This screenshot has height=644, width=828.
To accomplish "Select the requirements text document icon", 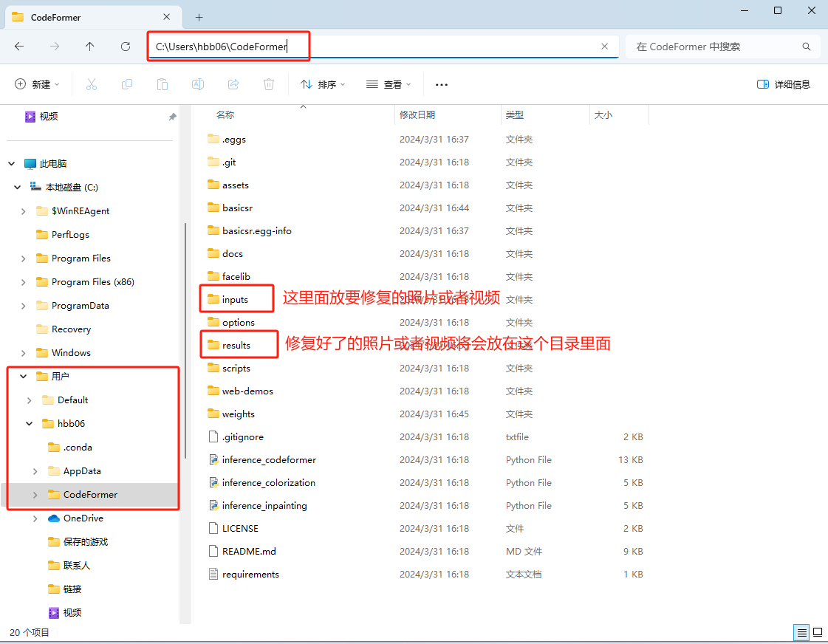I will click(213, 575).
